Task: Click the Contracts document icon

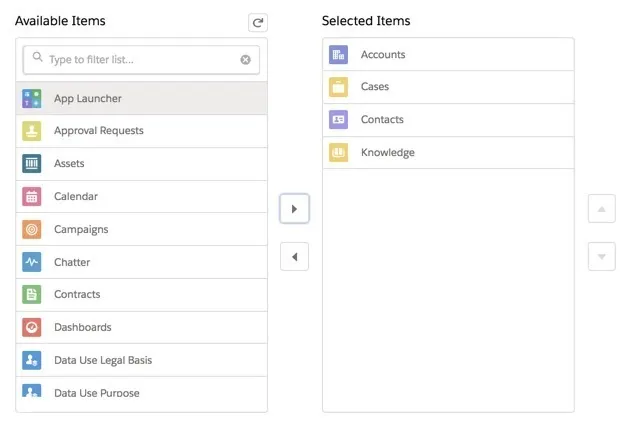Action: tap(32, 295)
